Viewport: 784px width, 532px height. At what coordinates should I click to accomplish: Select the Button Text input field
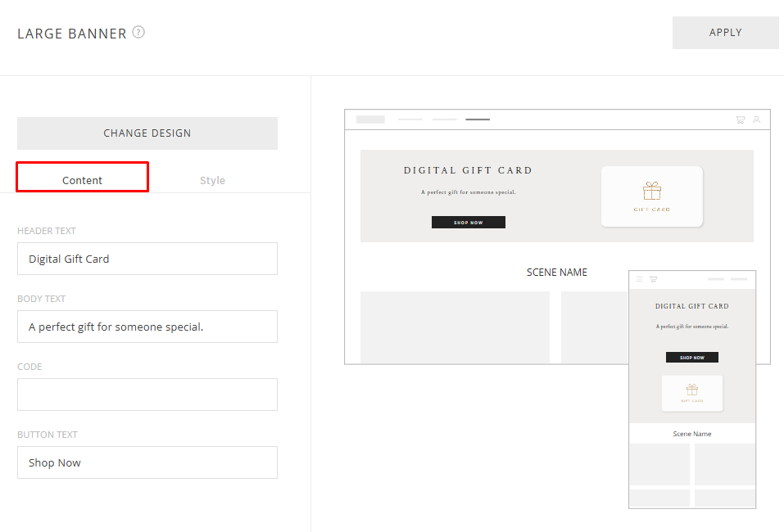coord(147,462)
